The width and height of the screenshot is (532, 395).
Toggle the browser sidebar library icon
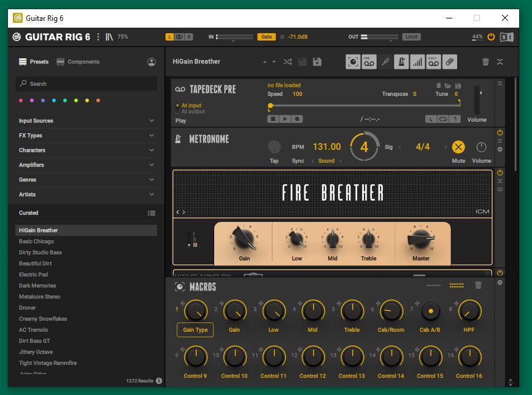click(x=109, y=37)
